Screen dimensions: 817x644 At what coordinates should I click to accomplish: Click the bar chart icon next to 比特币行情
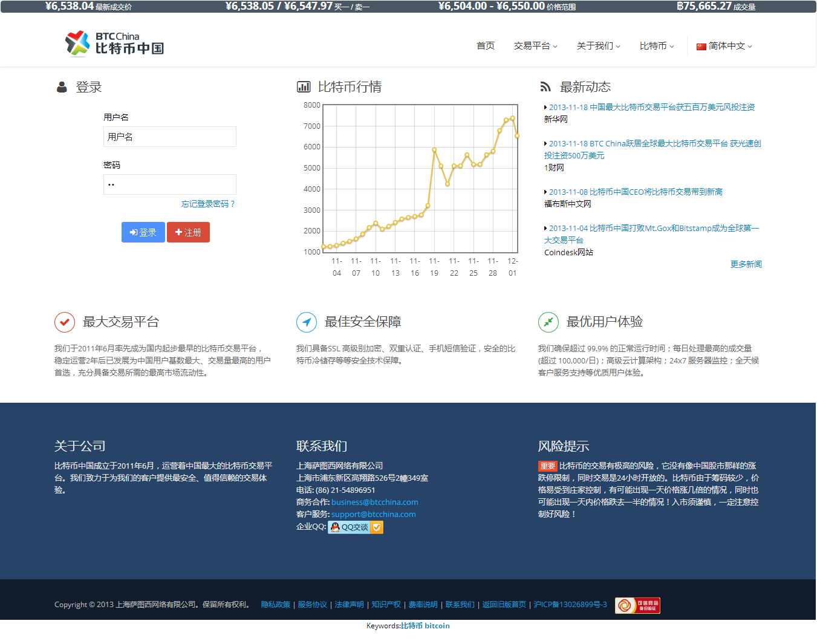303,86
